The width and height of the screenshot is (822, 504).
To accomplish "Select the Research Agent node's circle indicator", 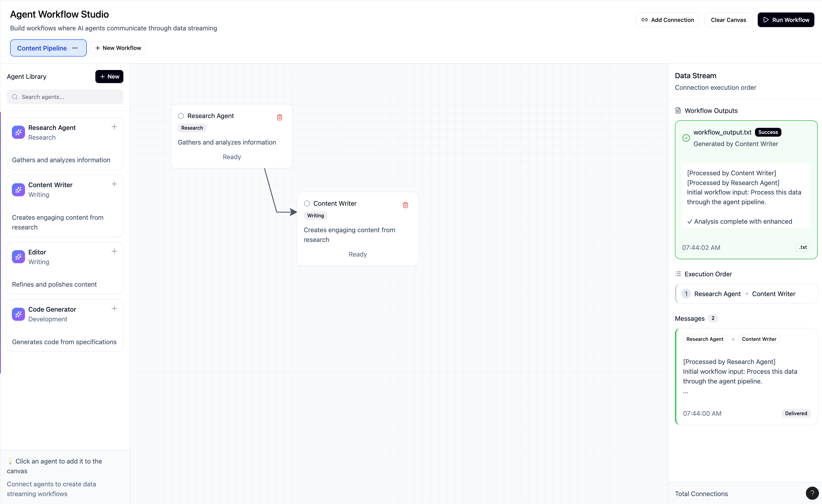I will 181,116.
